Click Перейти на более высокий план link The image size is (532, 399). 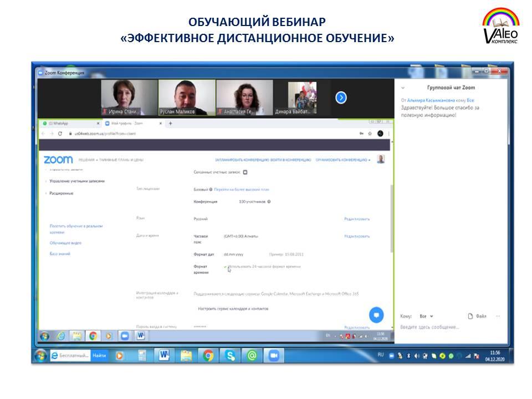pos(242,190)
